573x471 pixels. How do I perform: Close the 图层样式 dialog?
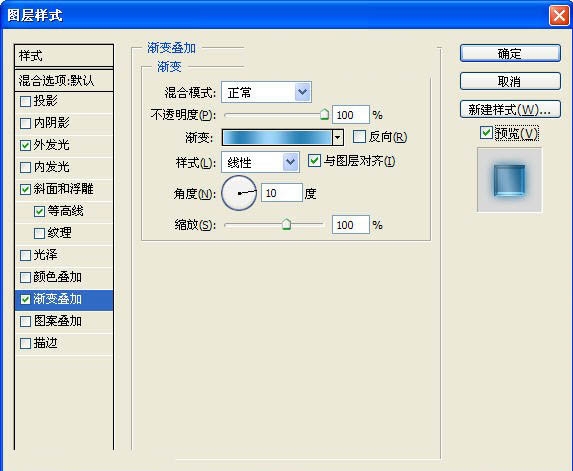[x=559, y=16]
